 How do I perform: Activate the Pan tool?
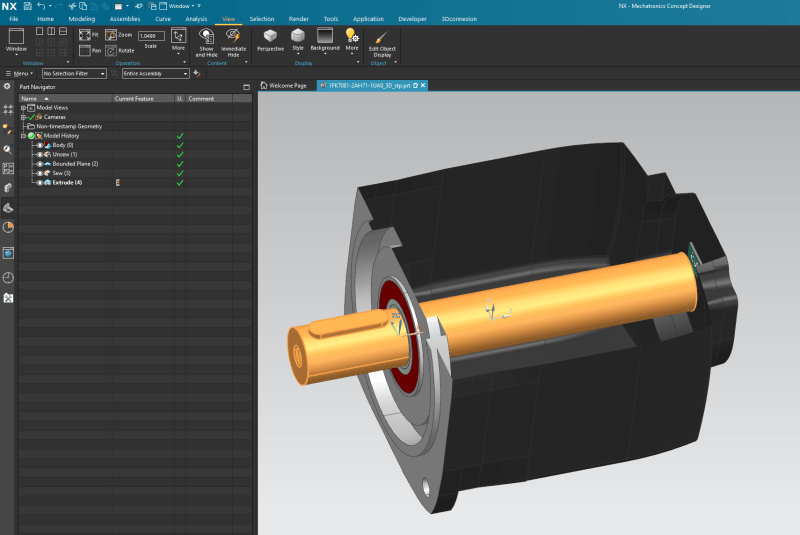coord(90,50)
